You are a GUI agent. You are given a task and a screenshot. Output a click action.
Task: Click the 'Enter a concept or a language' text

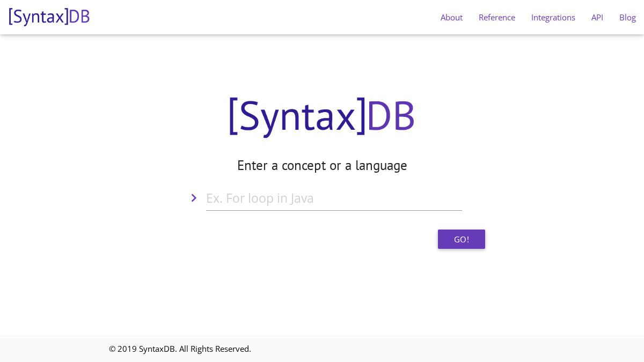click(x=322, y=165)
